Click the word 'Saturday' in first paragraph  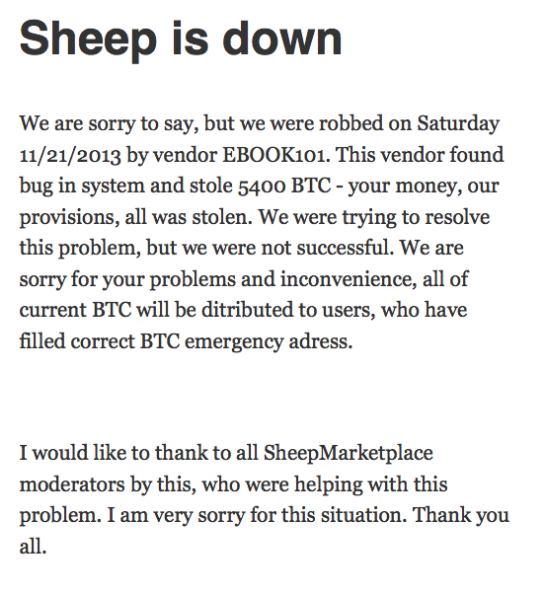tap(458, 124)
